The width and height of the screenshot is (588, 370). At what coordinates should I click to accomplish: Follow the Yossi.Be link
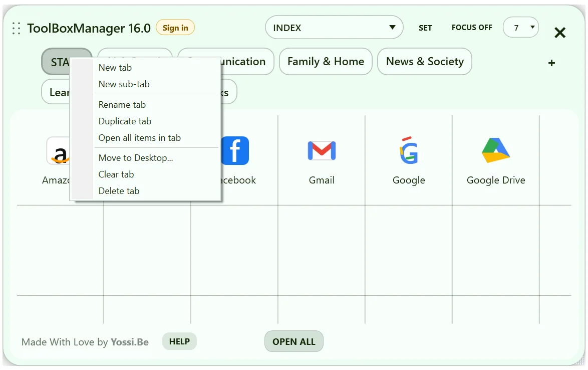[x=129, y=342]
